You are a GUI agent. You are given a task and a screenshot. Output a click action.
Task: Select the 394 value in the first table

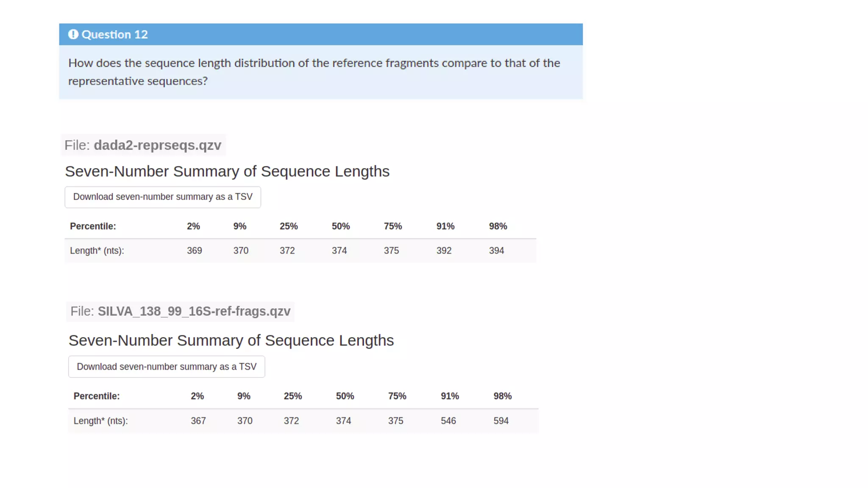[496, 251]
